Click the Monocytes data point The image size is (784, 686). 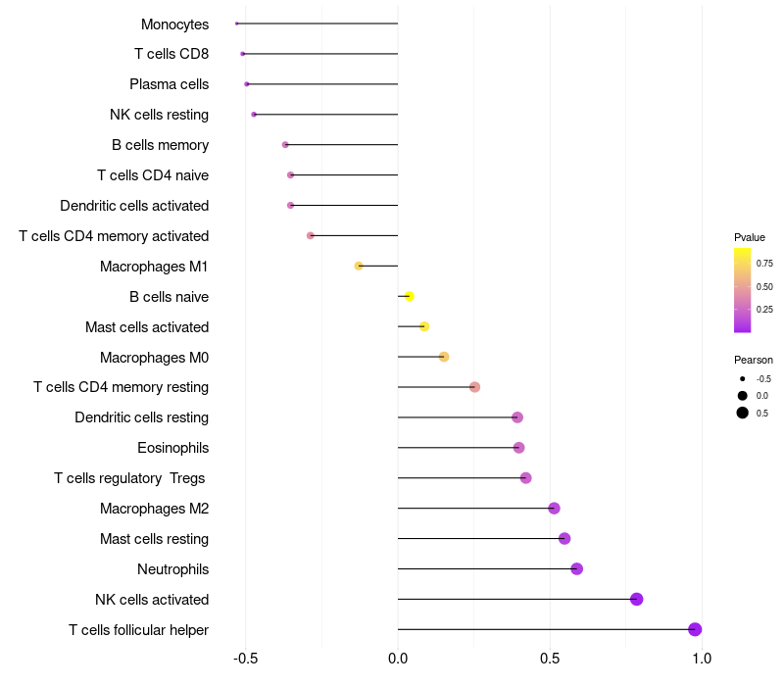[237, 24]
